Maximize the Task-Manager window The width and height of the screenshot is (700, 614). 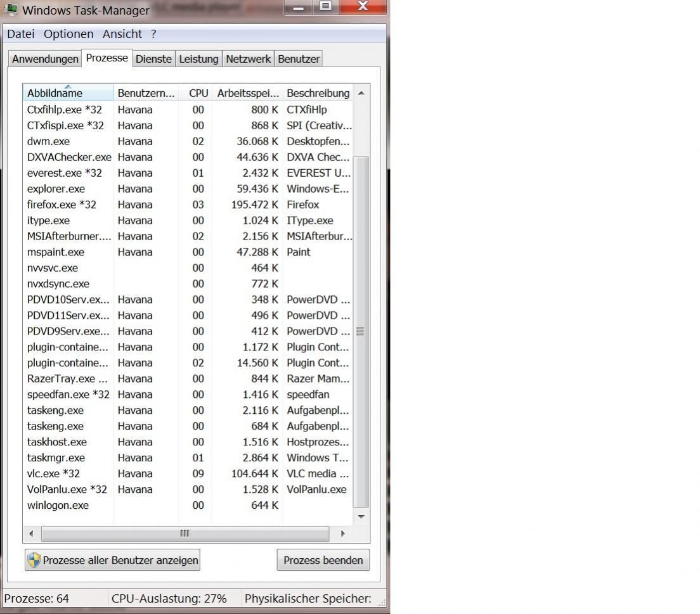click(x=326, y=7)
